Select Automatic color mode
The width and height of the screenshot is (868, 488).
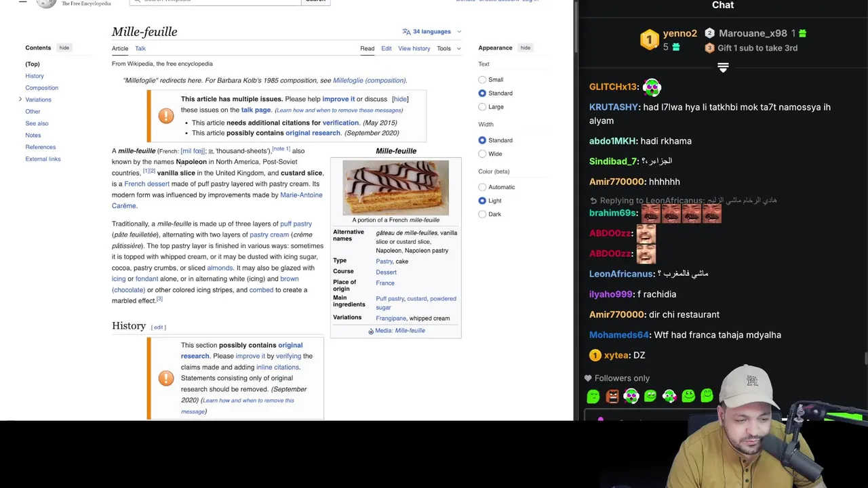(x=482, y=187)
